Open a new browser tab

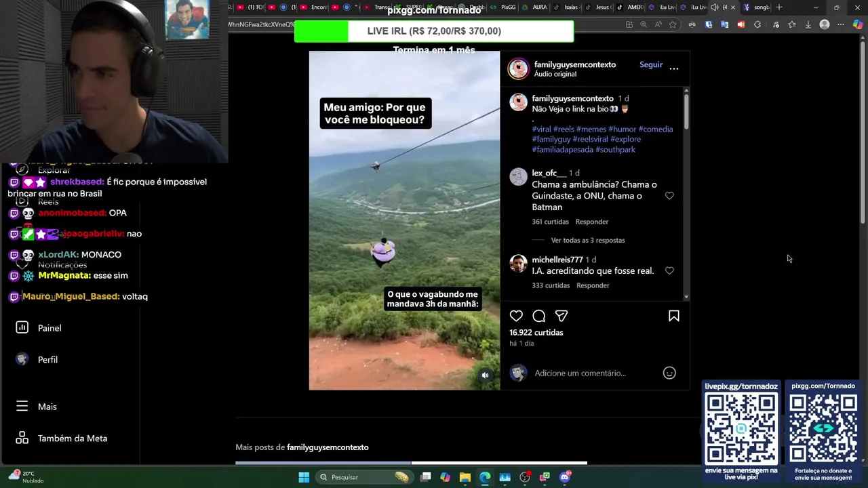pos(779,7)
